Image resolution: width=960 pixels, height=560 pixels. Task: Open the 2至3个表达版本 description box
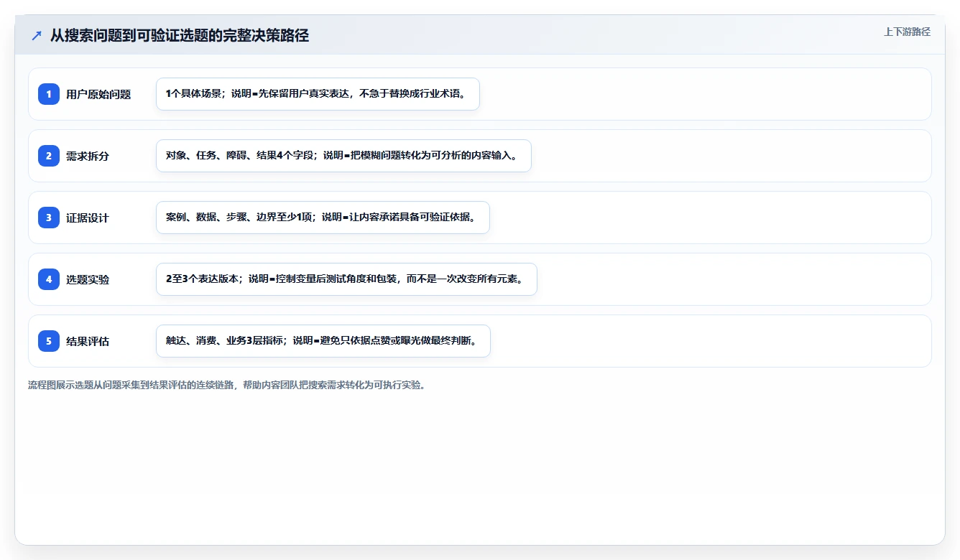coord(346,279)
